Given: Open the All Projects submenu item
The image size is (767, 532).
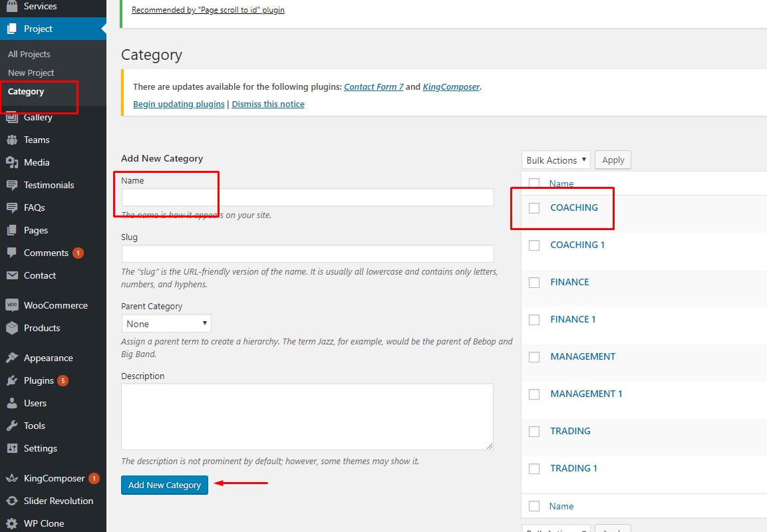Looking at the screenshot, I should [29, 55].
